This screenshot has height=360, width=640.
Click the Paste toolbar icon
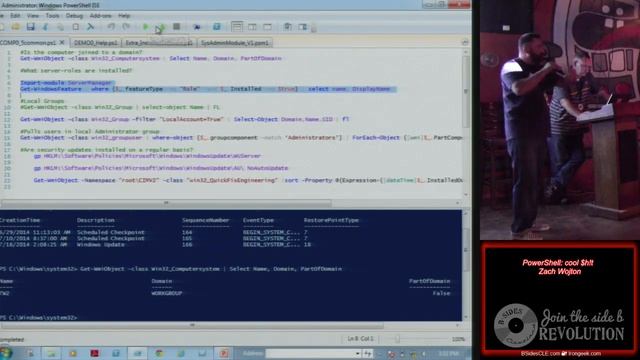[76, 27]
